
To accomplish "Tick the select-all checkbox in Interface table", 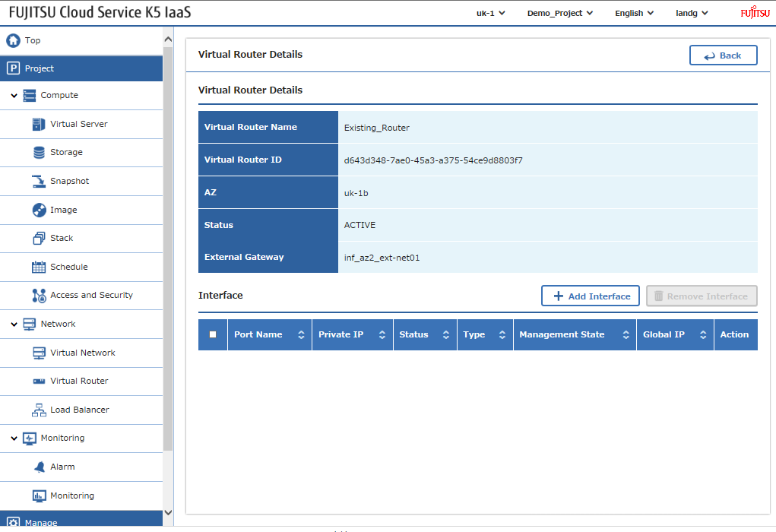I will (213, 334).
